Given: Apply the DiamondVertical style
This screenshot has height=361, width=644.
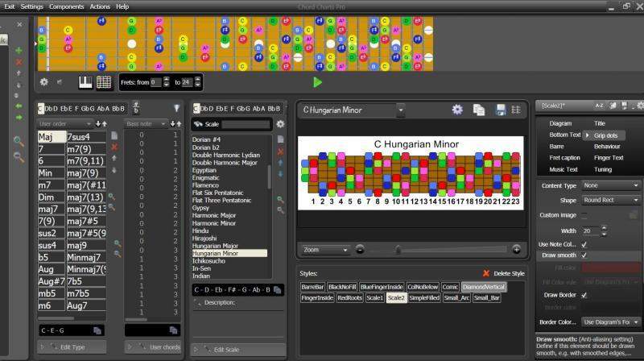Looking at the screenshot, I should point(484,287).
